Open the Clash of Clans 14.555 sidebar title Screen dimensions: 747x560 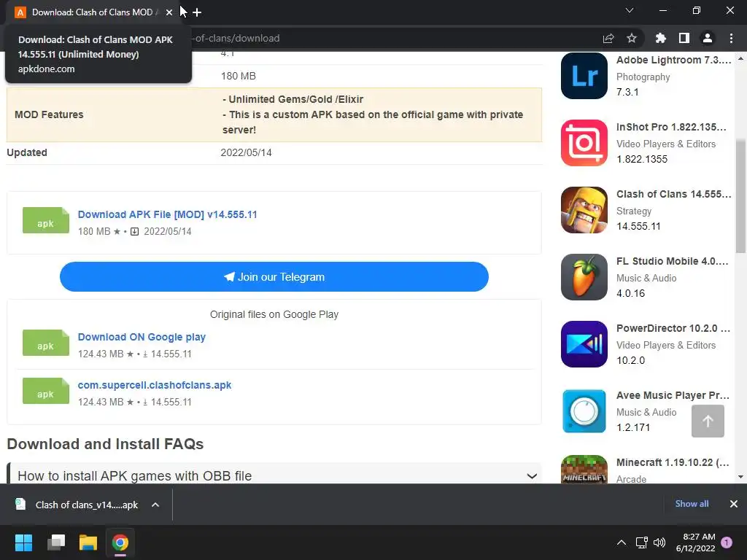coord(673,194)
